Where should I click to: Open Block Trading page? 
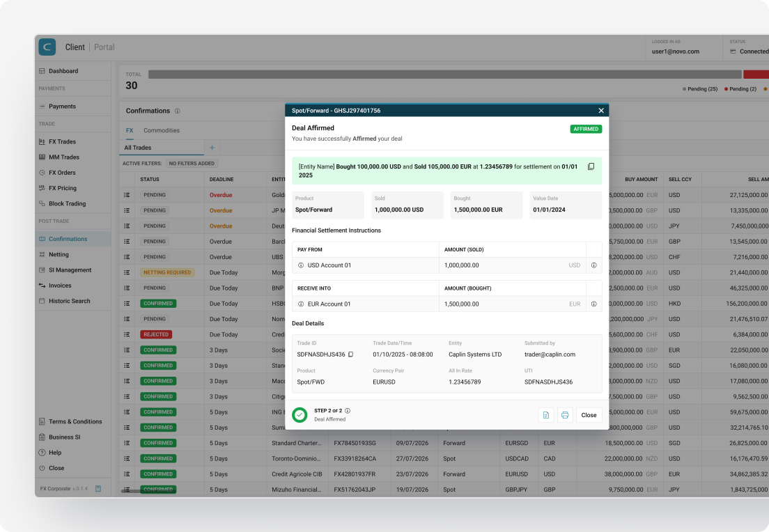click(x=72, y=204)
